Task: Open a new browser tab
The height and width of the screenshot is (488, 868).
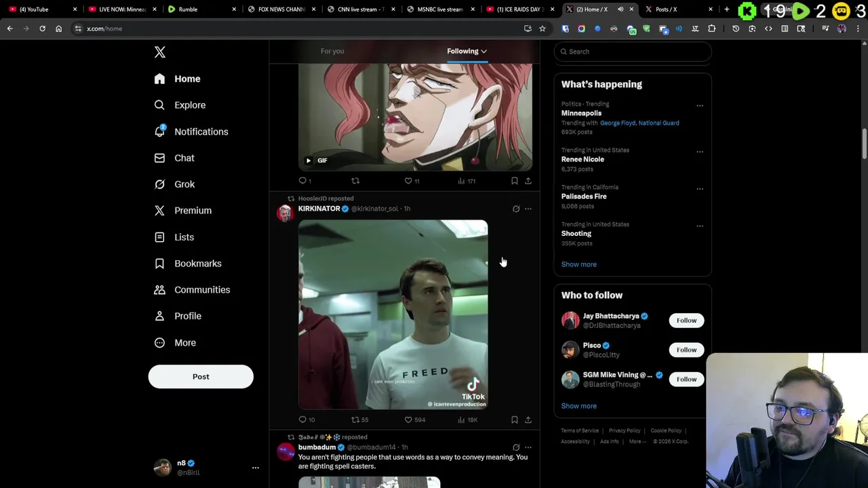Action: pyautogui.click(x=727, y=9)
